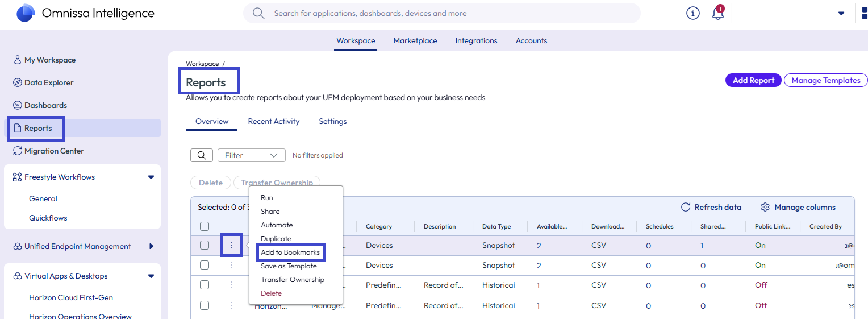
Task: Click the Manage columns gear icon
Action: click(x=765, y=207)
